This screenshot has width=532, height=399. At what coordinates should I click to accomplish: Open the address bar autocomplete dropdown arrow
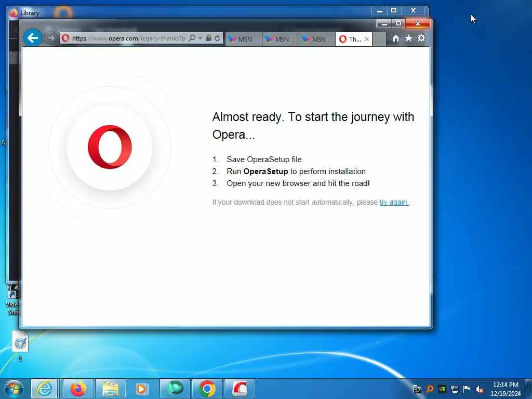[200, 38]
